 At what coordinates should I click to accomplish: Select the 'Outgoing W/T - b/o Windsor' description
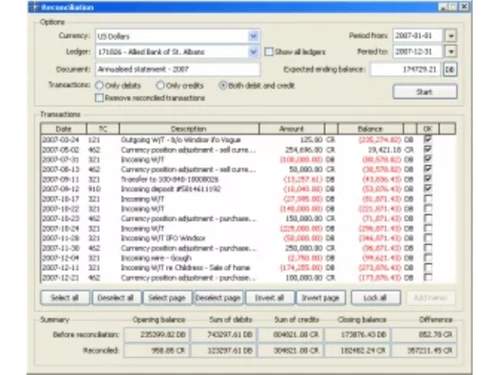(x=181, y=140)
